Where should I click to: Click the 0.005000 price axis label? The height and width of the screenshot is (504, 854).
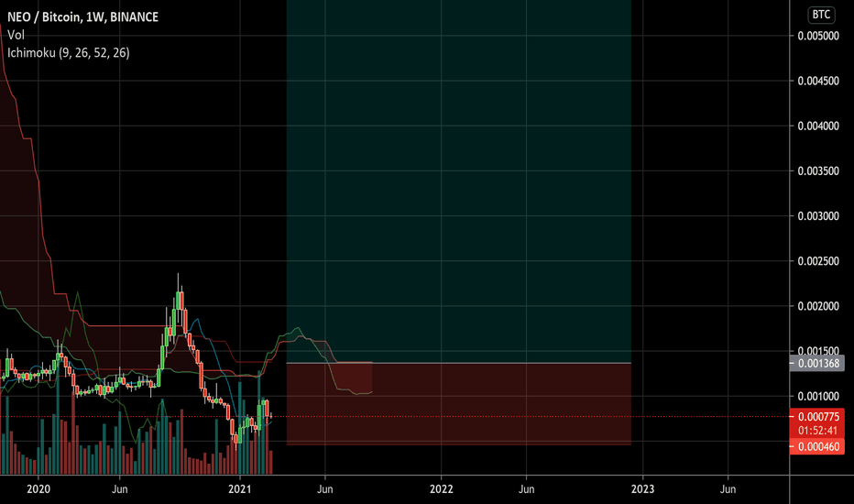(818, 36)
